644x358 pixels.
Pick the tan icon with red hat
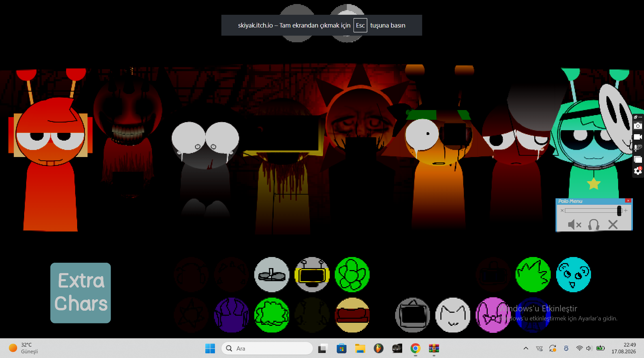pyautogui.click(x=352, y=315)
